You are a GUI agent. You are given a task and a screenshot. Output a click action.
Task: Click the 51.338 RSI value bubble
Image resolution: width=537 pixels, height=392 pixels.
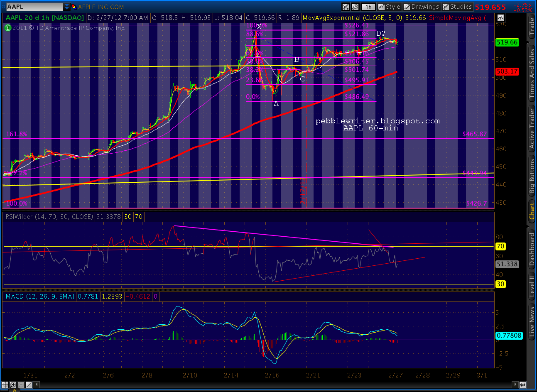[x=507, y=264]
